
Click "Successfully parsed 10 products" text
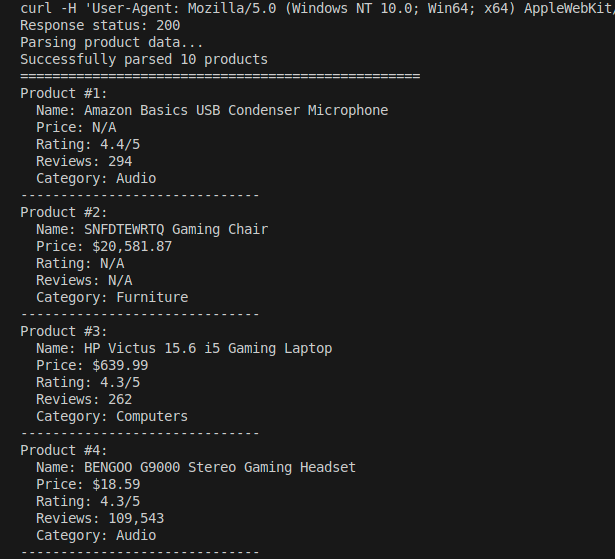pos(144,59)
